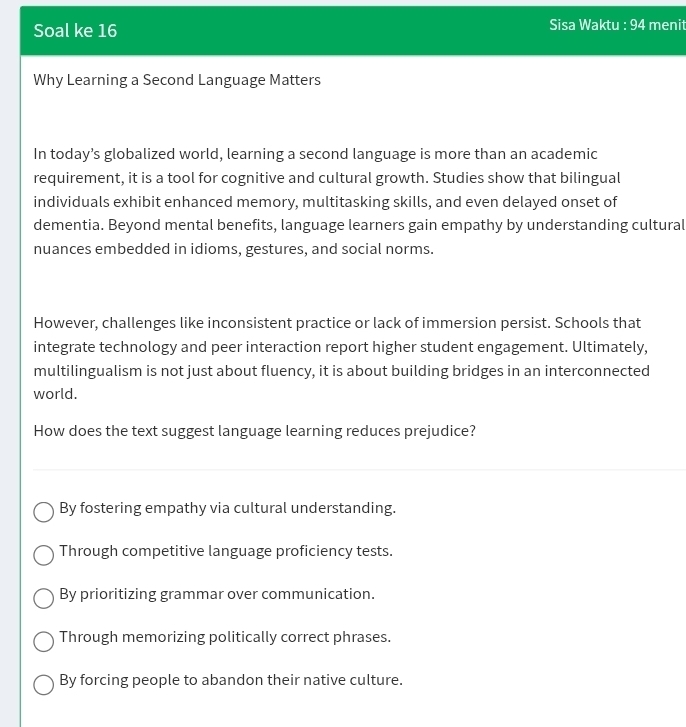This screenshot has height=727, width=686.
Task: Mark the prioritizing grammar radio button
Action: (x=44, y=598)
